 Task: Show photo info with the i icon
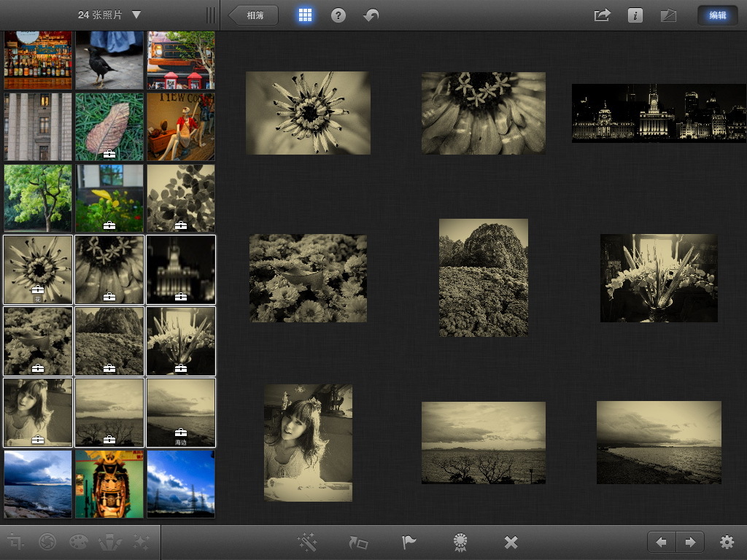(x=635, y=15)
